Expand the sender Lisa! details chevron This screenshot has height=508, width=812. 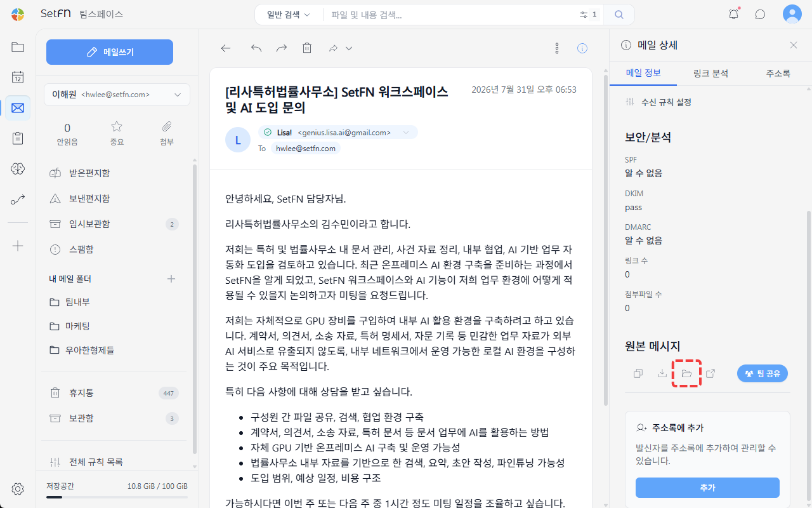tap(406, 133)
